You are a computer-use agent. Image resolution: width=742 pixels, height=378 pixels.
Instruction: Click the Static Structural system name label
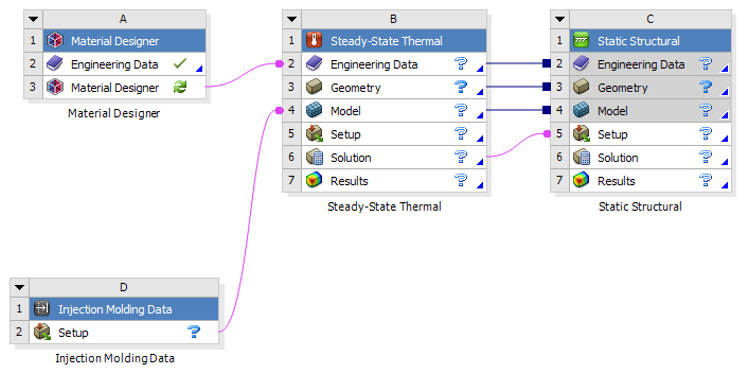(640, 207)
